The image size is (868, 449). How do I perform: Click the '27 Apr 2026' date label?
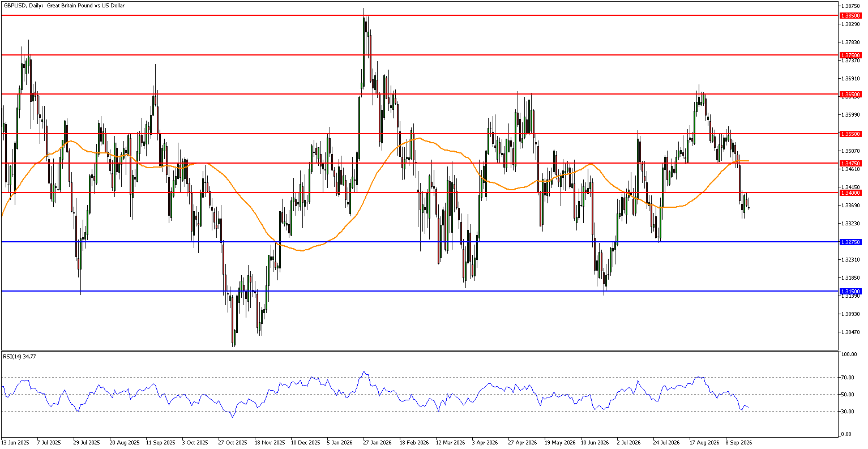tap(523, 442)
